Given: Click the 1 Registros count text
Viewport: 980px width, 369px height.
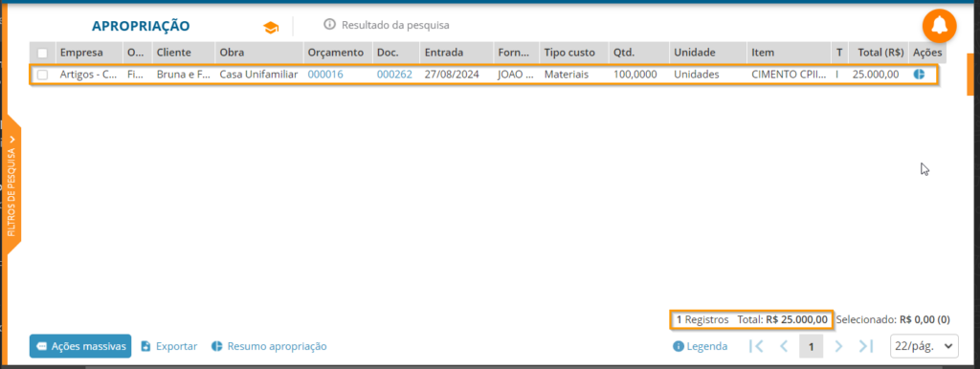Looking at the screenshot, I should [x=702, y=319].
